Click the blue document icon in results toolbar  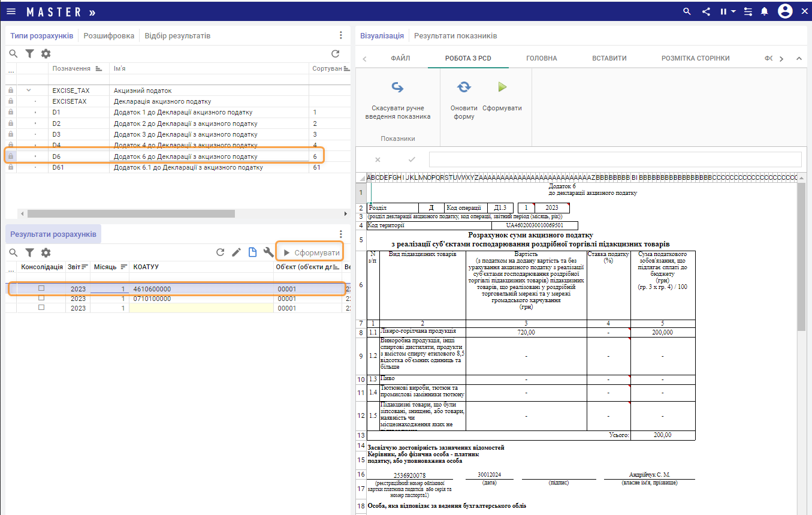(x=252, y=252)
